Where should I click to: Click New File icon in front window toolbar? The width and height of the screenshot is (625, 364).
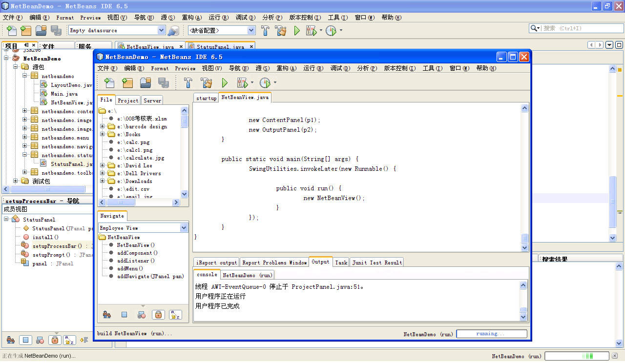109,83
